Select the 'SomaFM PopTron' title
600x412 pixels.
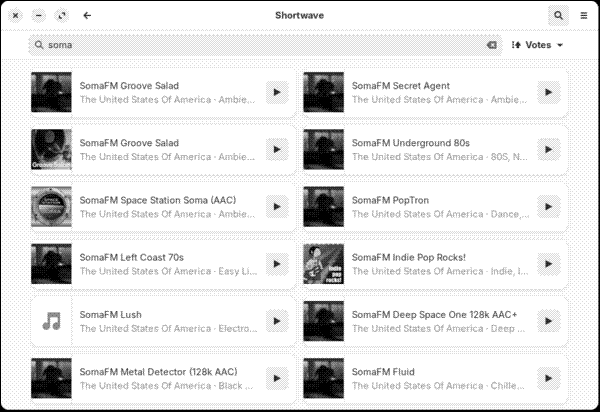coord(390,200)
